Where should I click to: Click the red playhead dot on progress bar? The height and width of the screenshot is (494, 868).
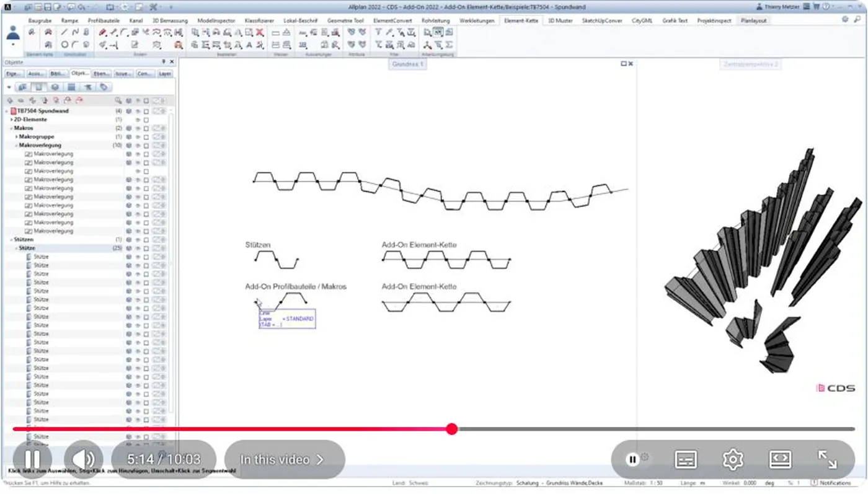pyautogui.click(x=452, y=429)
